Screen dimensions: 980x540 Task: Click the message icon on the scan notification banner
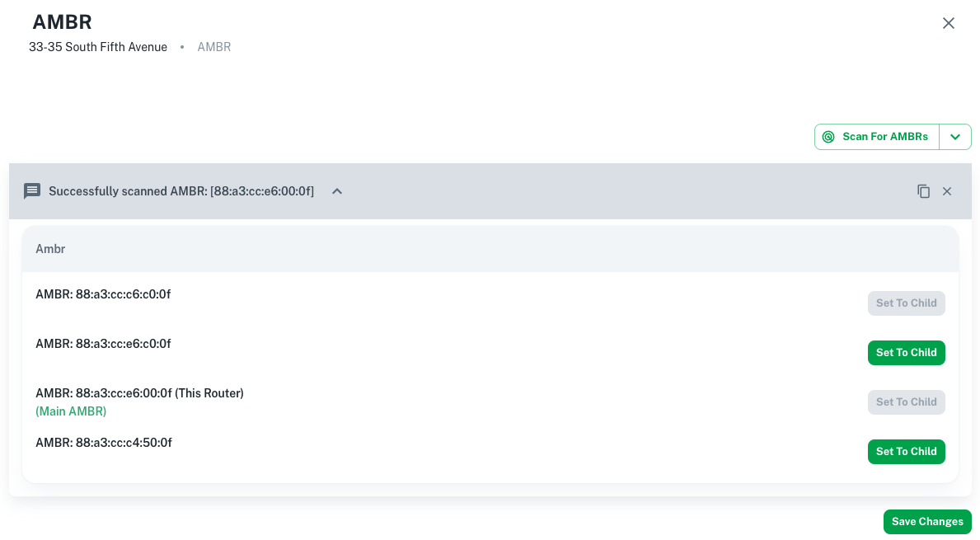tap(32, 190)
